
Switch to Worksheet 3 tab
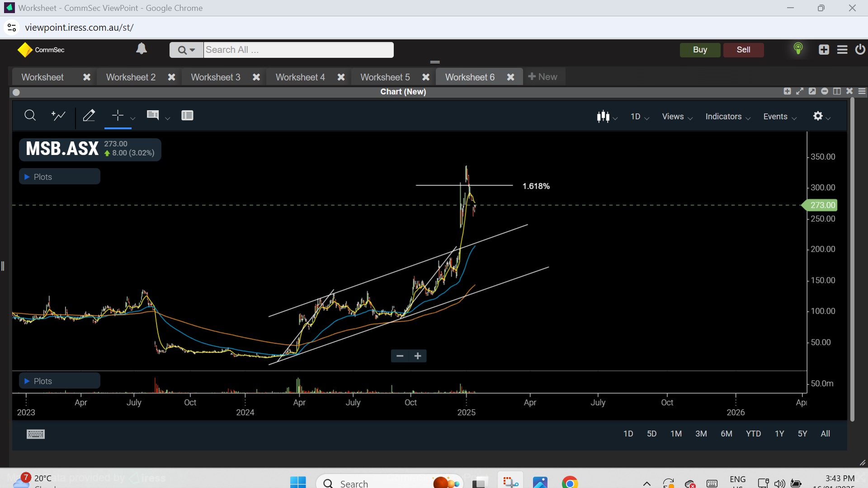216,77
